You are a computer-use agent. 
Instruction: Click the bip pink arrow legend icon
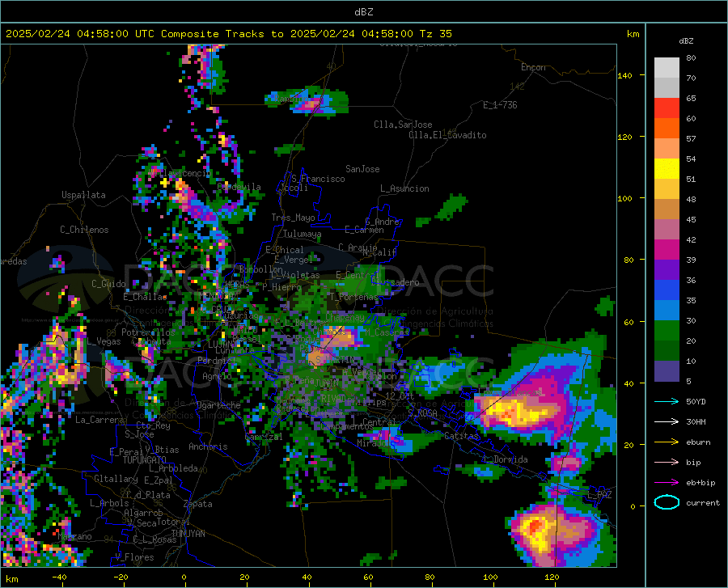[667, 463]
